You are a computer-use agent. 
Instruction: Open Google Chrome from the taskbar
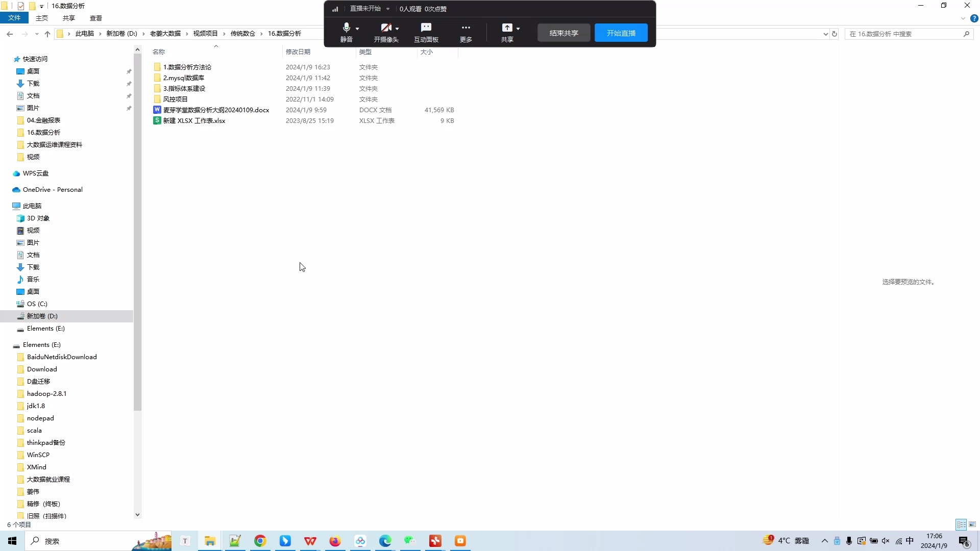tap(260, 541)
